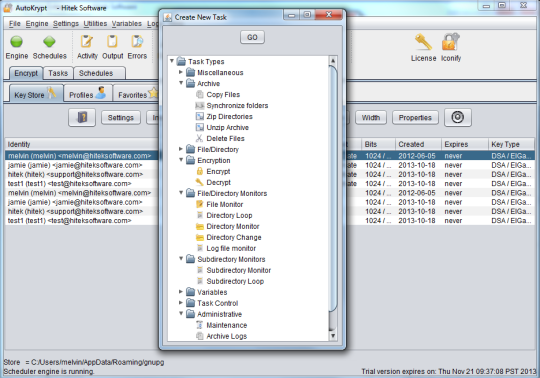Click the task tree vertical scrollbar thumb

click(333, 188)
